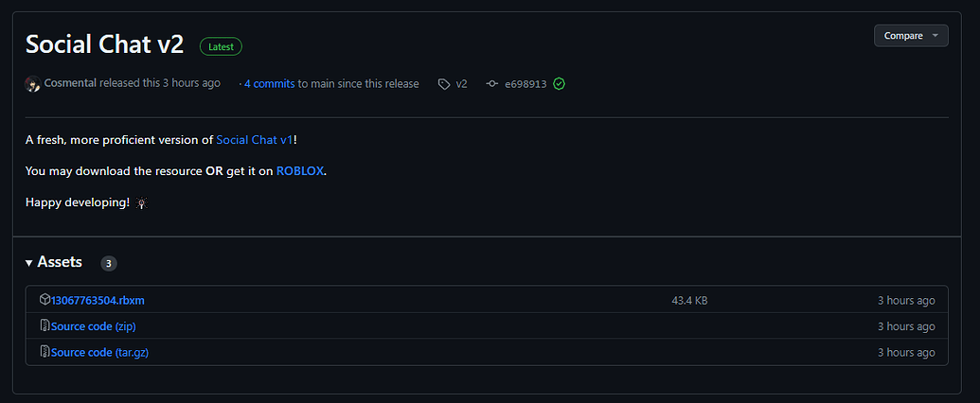Screen dimensions: 980x403
Task: Click the Assets count badge showing 3
Action: pyautogui.click(x=109, y=263)
